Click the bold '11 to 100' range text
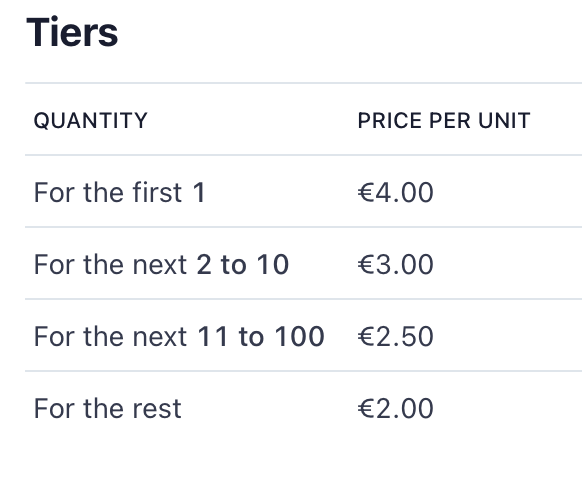 (x=261, y=336)
